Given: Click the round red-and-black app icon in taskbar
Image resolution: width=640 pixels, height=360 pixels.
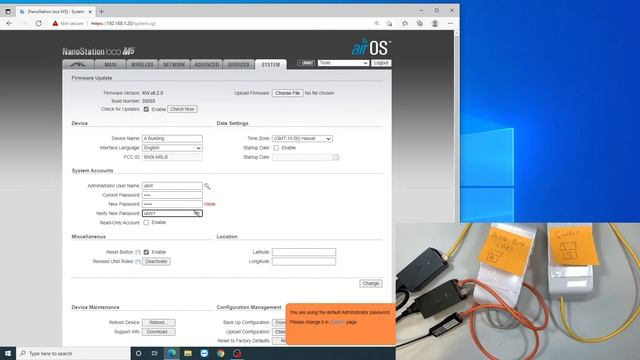Looking at the screenshot, I should coord(237,353).
